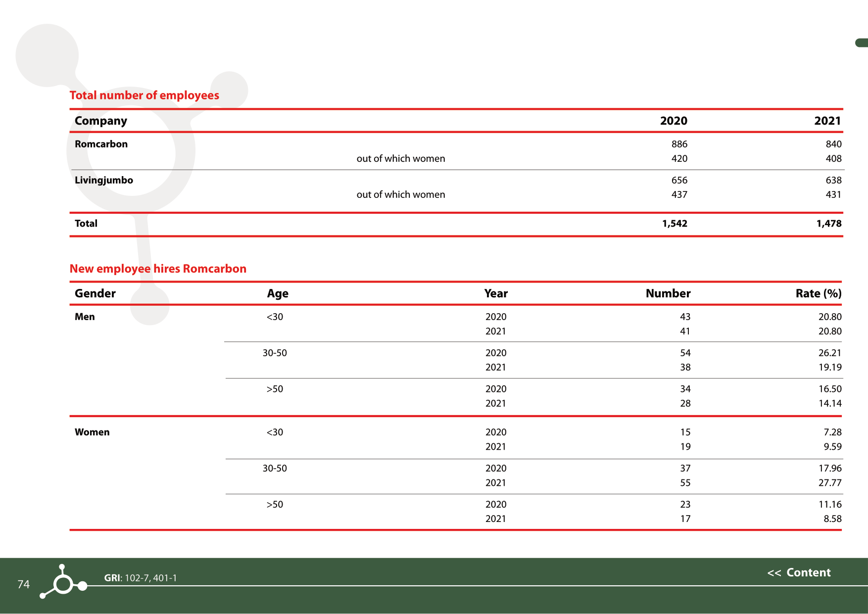Click the Total row showing 1,542
The height and width of the screenshot is (614, 868).
(x=675, y=223)
